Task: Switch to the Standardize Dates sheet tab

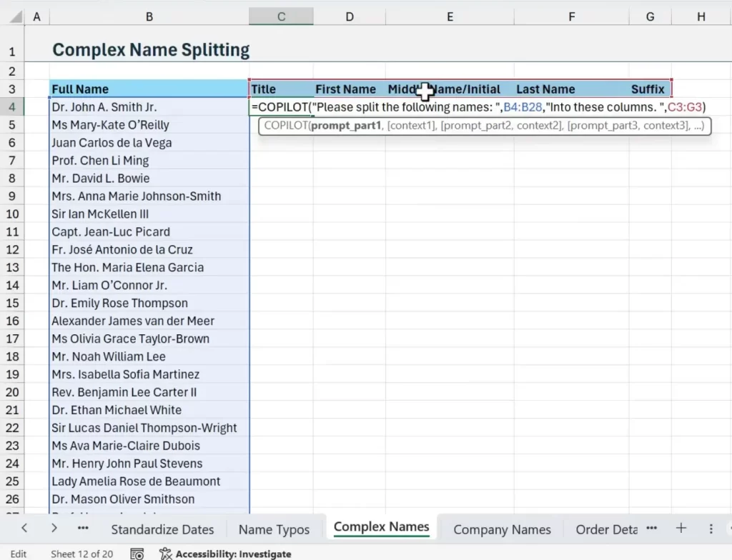Action: coord(162,529)
